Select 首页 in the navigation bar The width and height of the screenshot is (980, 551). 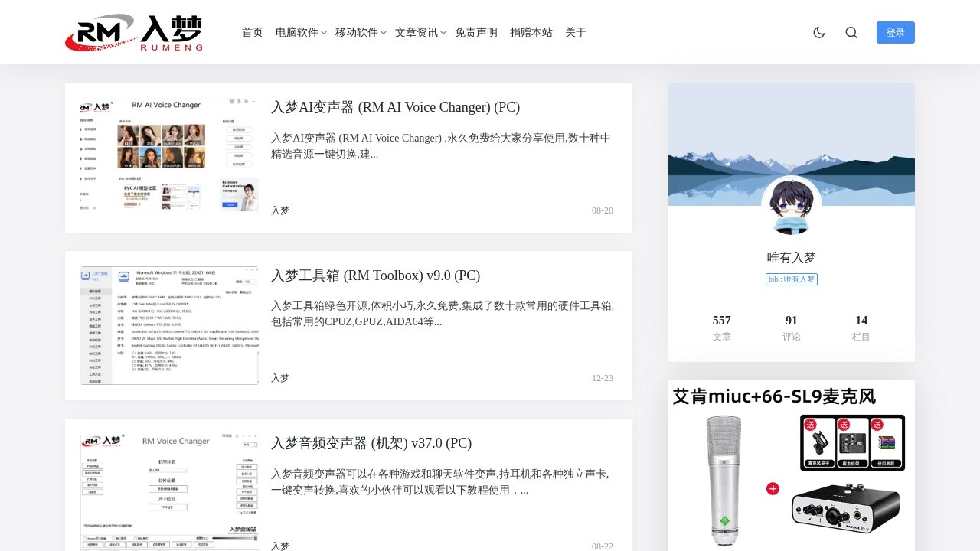point(252,32)
